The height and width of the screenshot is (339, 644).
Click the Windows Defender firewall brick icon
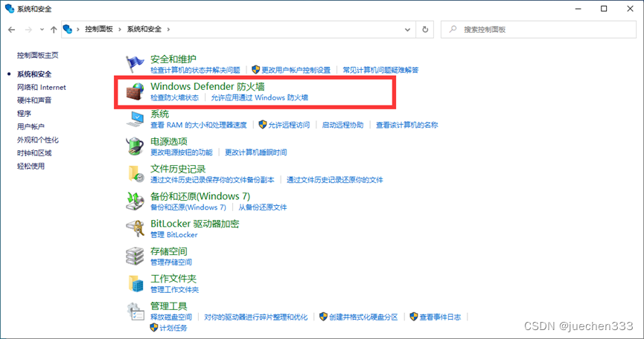[x=135, y=92]
